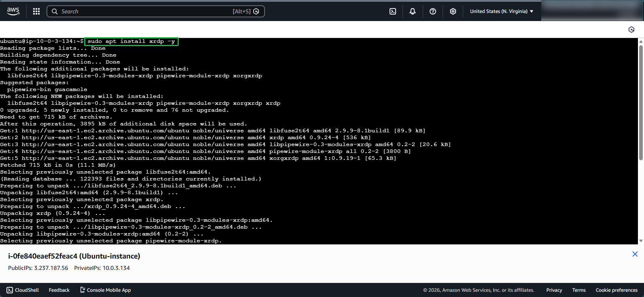The width and height of the screenshot is (644, 297).
Task: Click the 'Reading state information... Done' line
Action: 60,62
